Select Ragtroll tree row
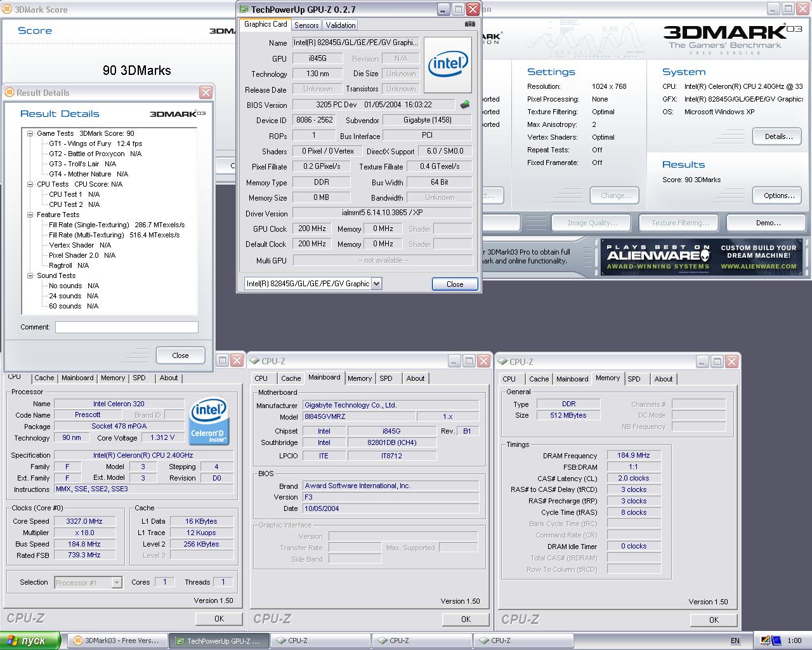The image size is (812, 650). [69, 265]
